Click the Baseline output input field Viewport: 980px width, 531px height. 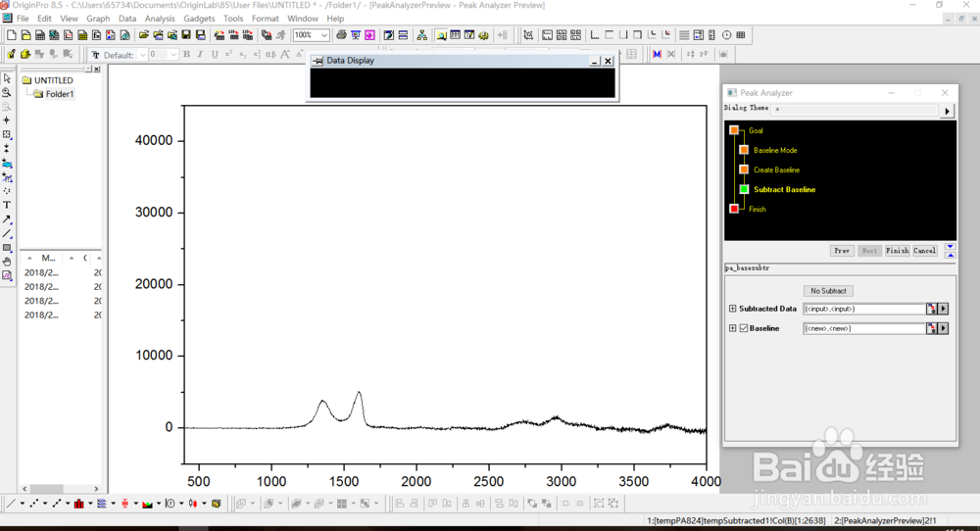[863, 328]
